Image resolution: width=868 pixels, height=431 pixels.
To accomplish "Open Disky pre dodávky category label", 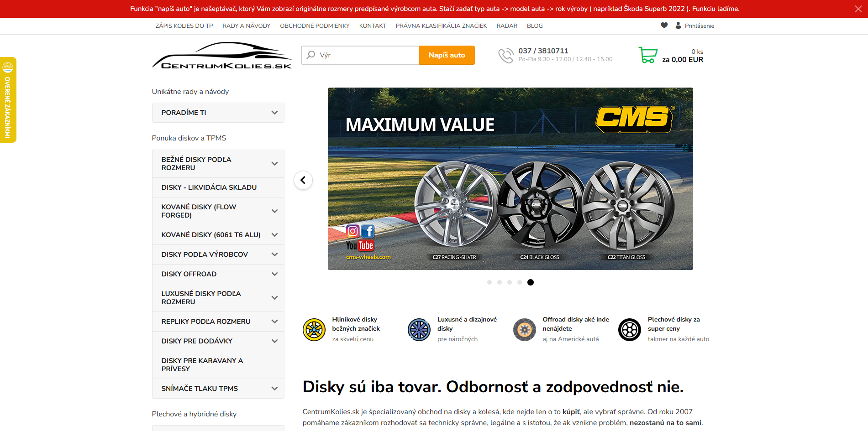I will click(x=197, y=341).
